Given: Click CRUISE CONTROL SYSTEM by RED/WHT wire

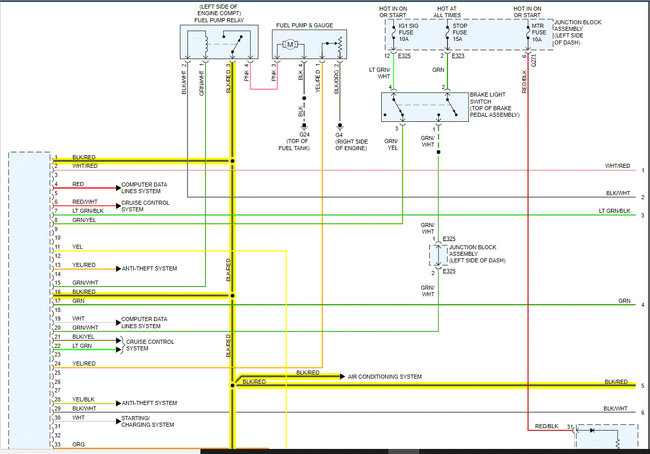Looking at the screenshot, I should pyautogui.click(x=145, y=206).
